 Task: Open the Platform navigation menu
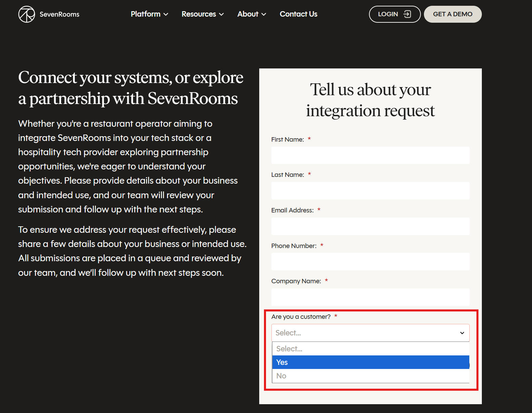coord(146,14)
